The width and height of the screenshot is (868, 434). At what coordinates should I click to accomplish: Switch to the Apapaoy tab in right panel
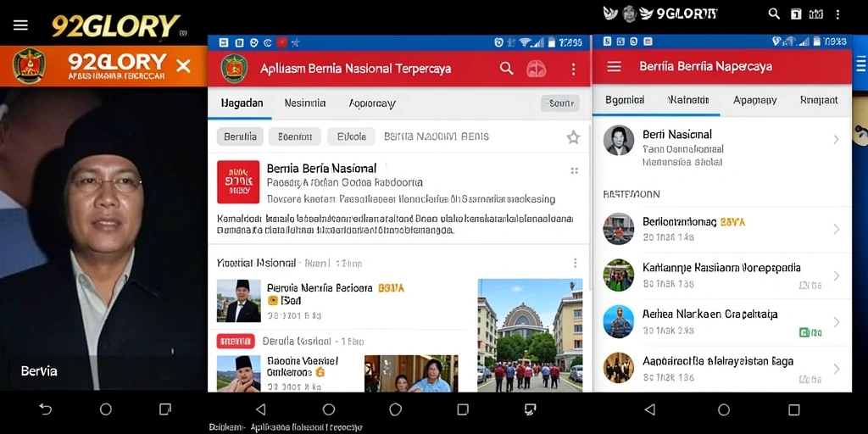(x=754, y=100)
